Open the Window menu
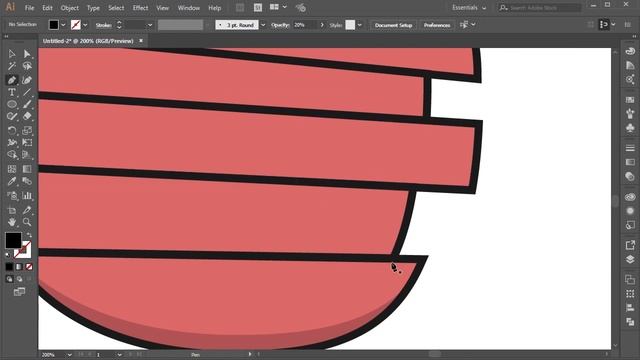 [189, 8]
